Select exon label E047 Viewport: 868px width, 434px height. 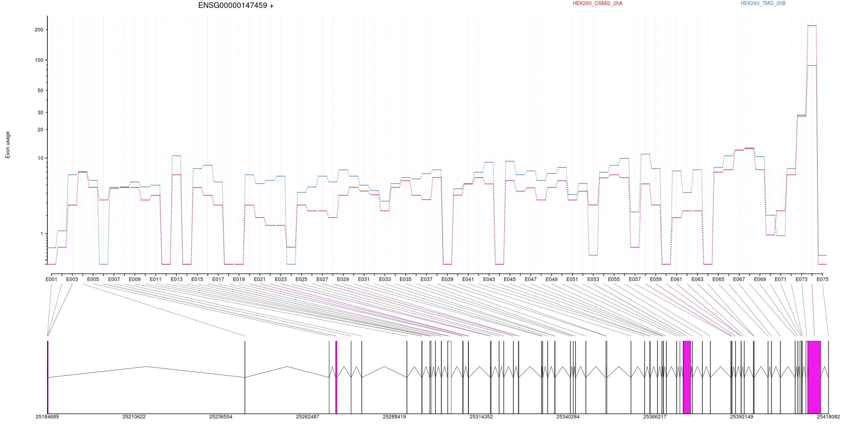[x=531, y=279]
